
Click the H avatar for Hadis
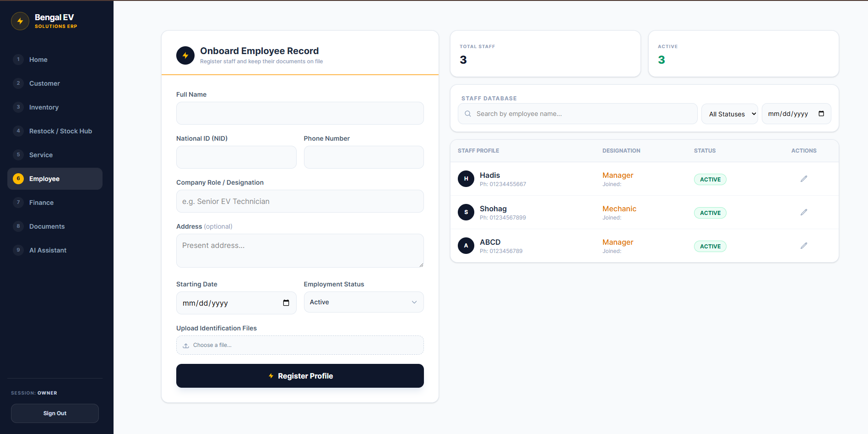coord(466,179)
